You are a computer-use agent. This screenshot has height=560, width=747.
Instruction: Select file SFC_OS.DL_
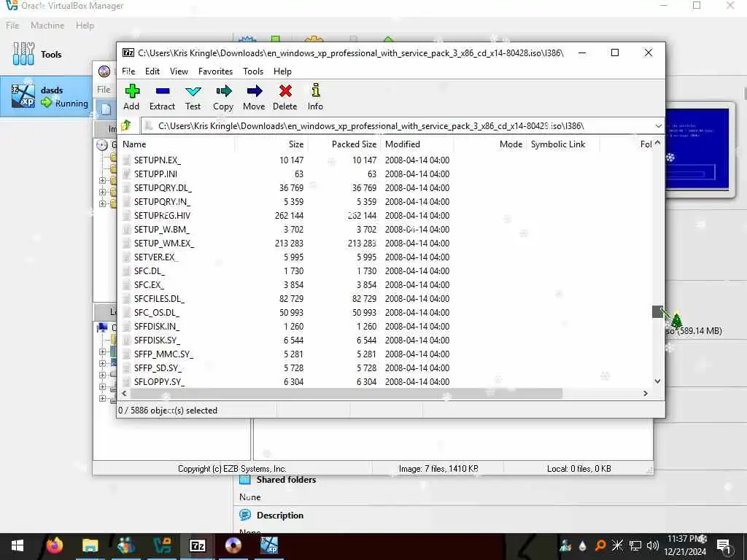pos(156,312)
